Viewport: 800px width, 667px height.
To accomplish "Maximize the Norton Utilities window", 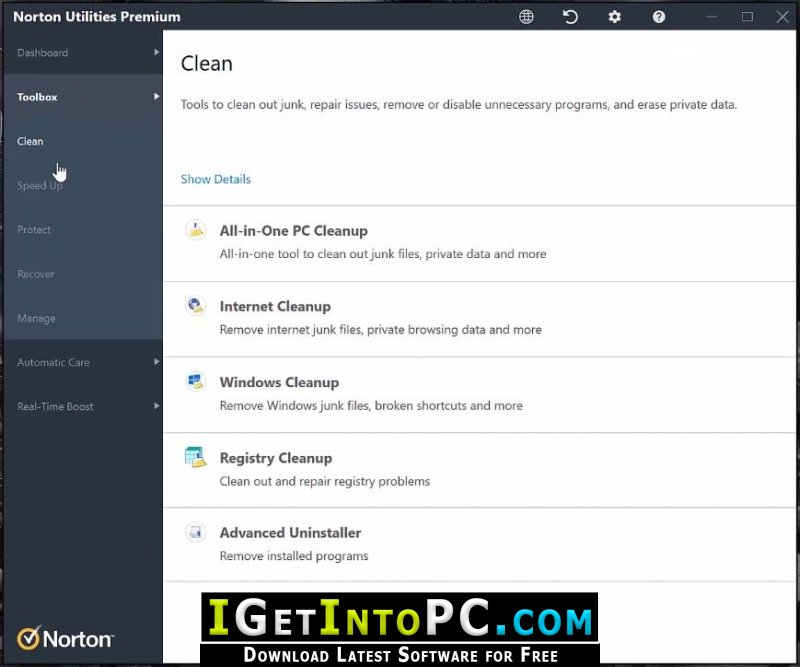I will tap(747, 17).
